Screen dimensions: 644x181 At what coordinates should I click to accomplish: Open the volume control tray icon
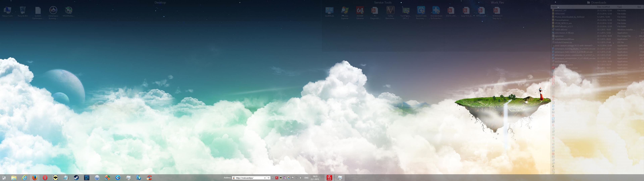pos(301,178)
